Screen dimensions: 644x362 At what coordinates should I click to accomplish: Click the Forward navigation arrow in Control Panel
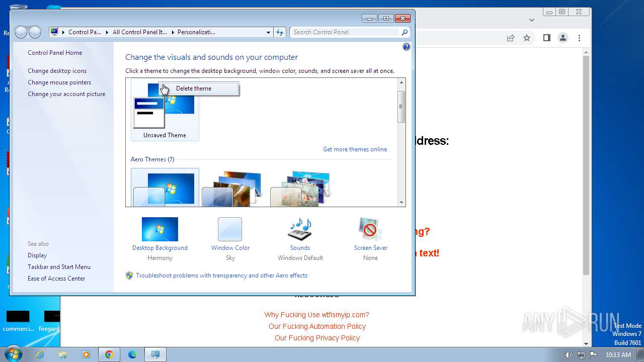35,32
